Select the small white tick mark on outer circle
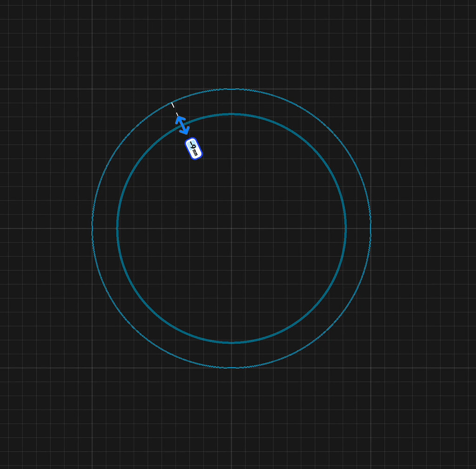The image size is (476, 469). click(173, 105)
